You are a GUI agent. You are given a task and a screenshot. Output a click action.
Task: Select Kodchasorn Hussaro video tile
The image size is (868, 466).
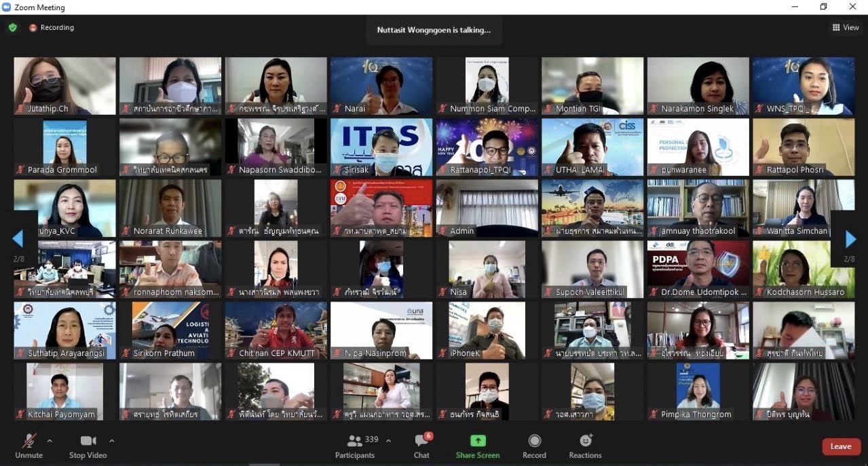[x=804, y=269]
